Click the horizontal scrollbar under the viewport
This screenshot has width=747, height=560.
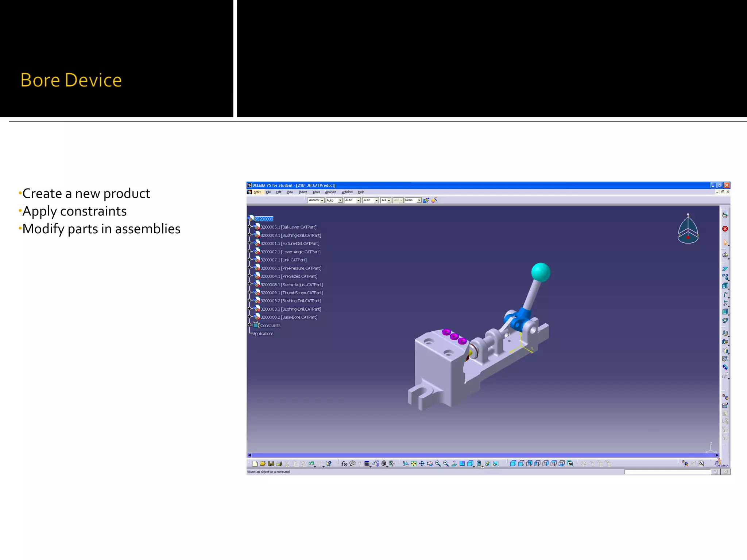tap(483, 455)
